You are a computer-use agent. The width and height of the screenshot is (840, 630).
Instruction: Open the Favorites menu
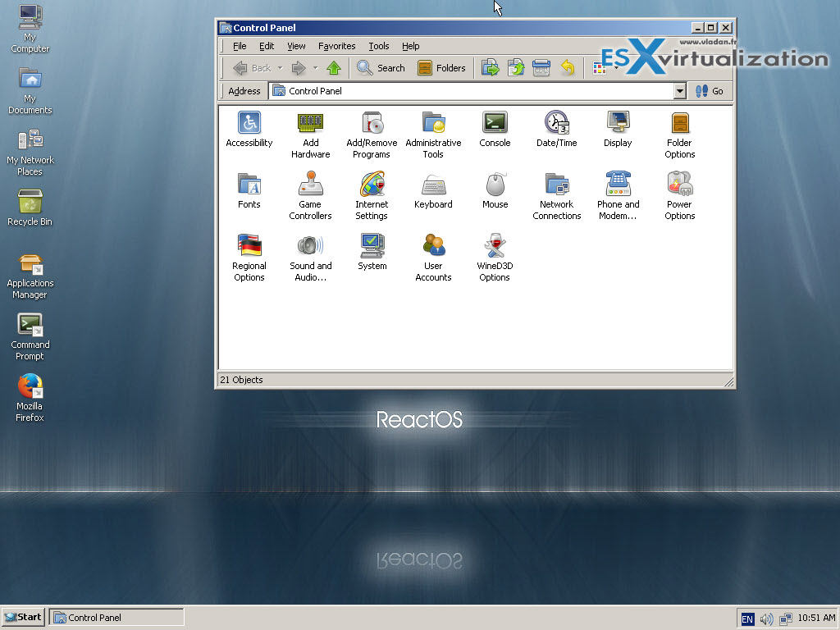[x=336, y=46]
